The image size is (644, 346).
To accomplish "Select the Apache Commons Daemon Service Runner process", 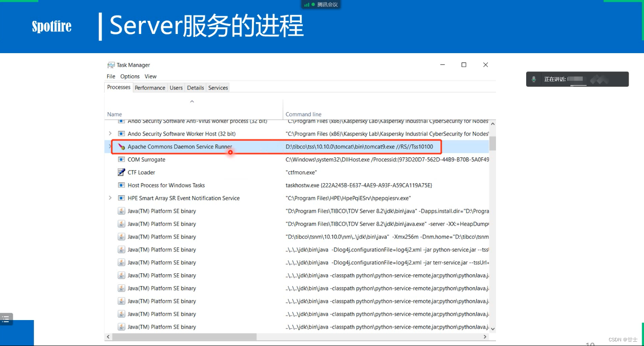I will point(180,147).
